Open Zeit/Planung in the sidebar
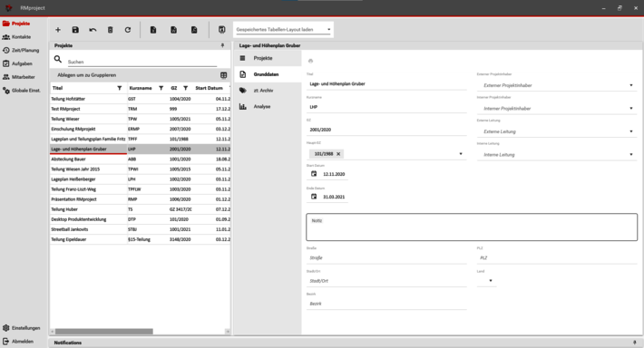 21,50
